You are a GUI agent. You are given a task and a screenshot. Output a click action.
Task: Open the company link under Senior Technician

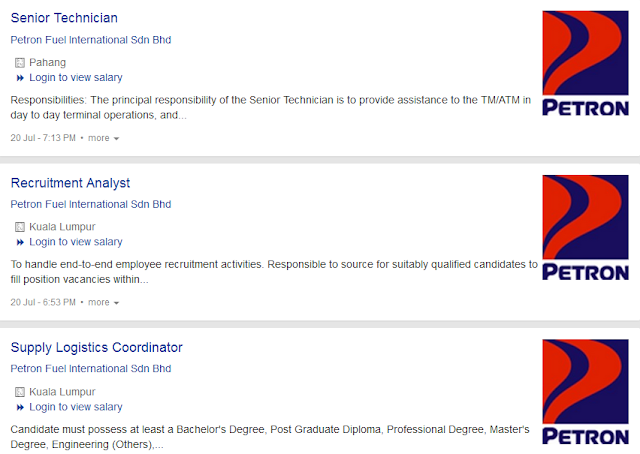pos(91,40)
